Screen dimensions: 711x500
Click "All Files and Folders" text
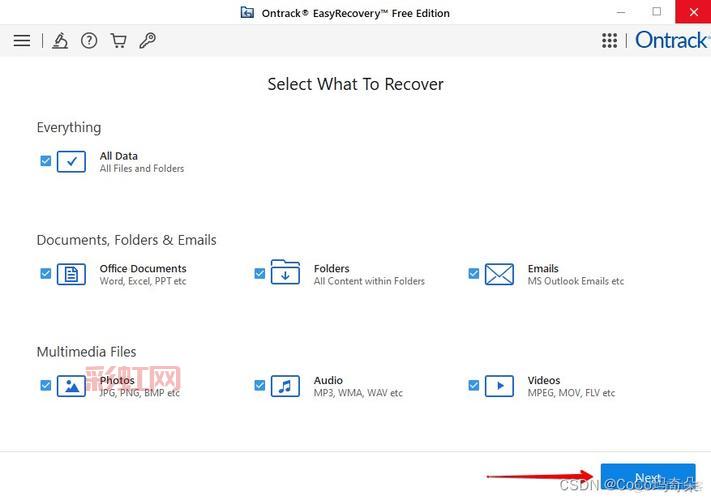[x=142, y=169]
